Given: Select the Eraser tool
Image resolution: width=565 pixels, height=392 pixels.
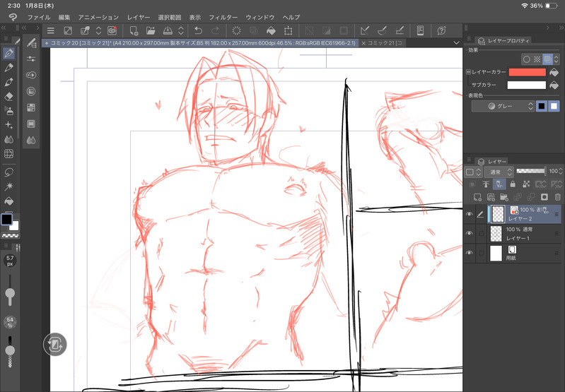Looking at the screenshot, I should [x=9, y=97].
